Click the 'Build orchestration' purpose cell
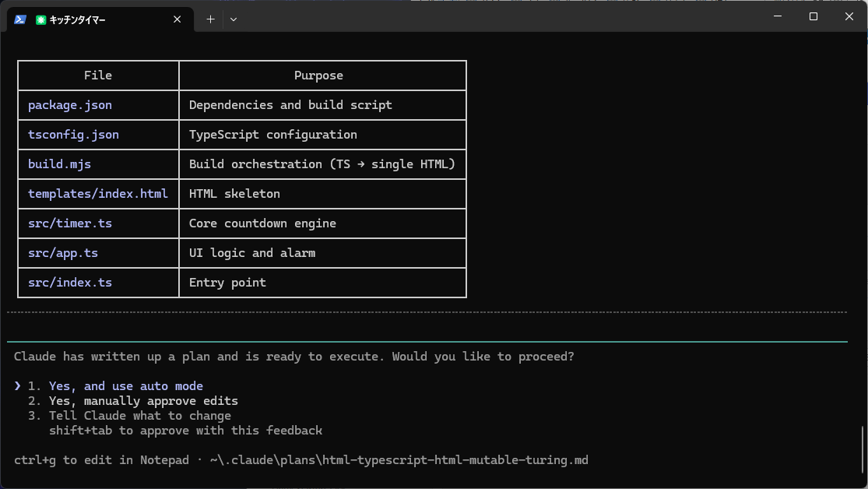Image resolution: width=868 pixels, height=489 pixels. point(322,164)
